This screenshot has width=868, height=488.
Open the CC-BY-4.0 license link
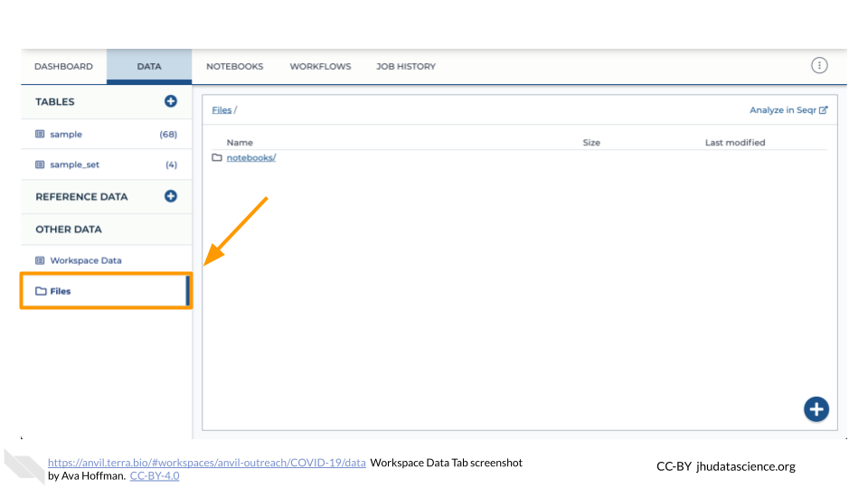(x=155, y=476)
